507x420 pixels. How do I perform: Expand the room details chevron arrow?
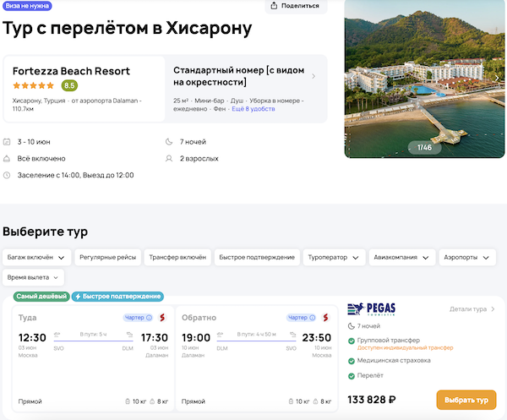pos(313,76)
